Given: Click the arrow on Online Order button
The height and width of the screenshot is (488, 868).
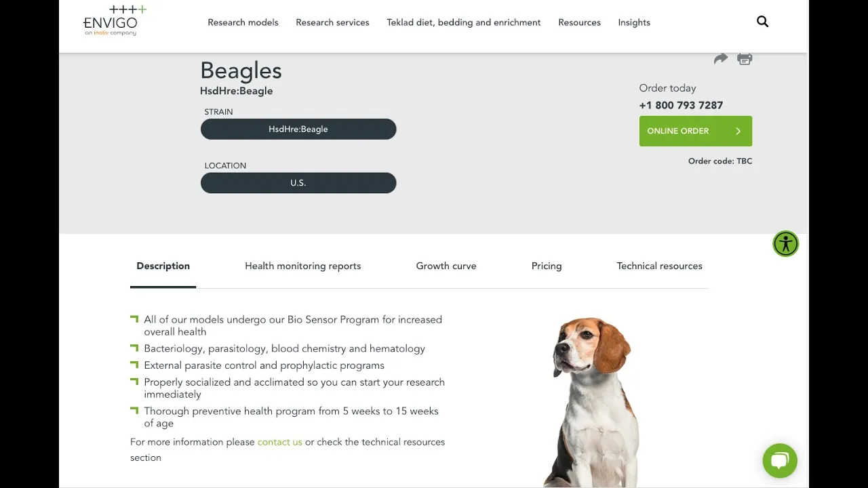Looking at the screenshot, I should point(738,131).
